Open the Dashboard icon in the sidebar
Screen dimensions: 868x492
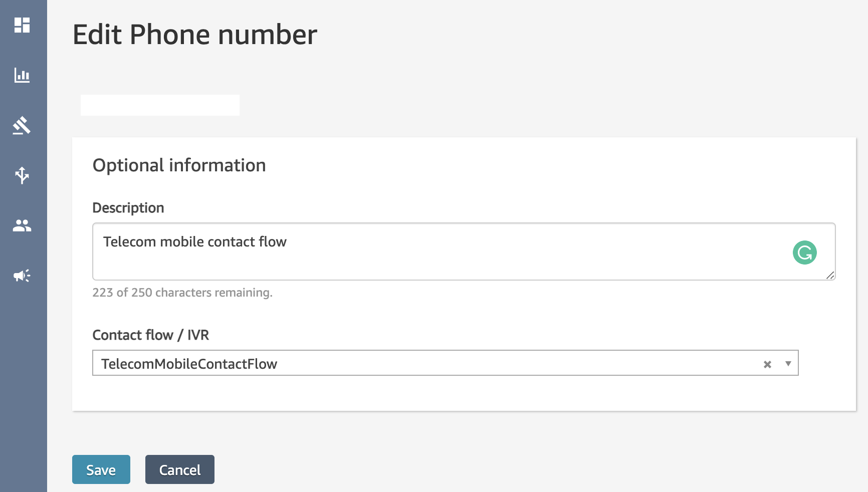point(22,25)
